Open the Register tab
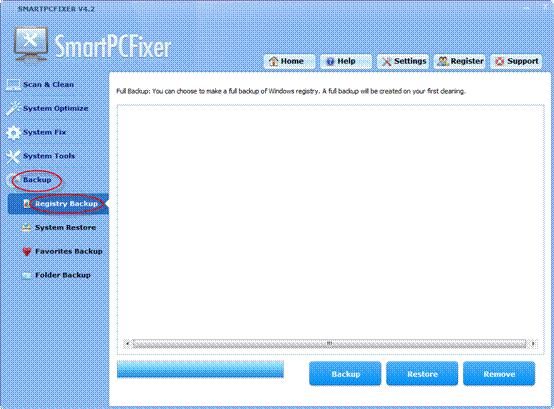This screenshot has height=409, width=554. [459, 61]
